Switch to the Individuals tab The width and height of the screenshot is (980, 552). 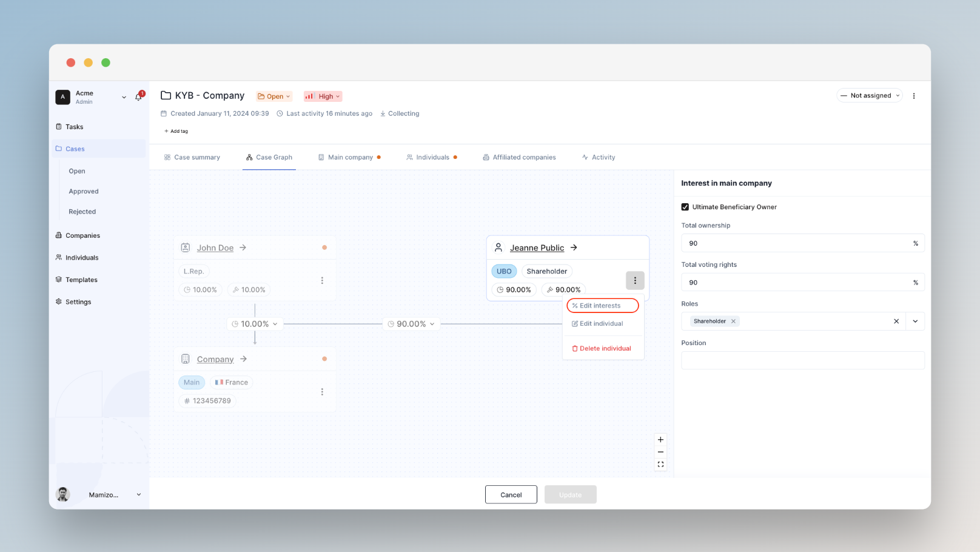[x=432, y=157]
